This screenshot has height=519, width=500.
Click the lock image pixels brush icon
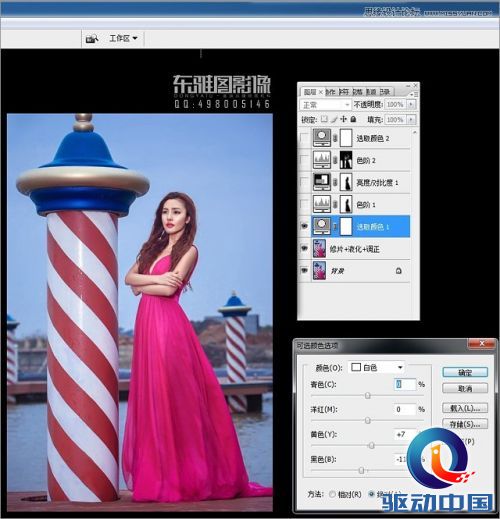click(334, 119)
